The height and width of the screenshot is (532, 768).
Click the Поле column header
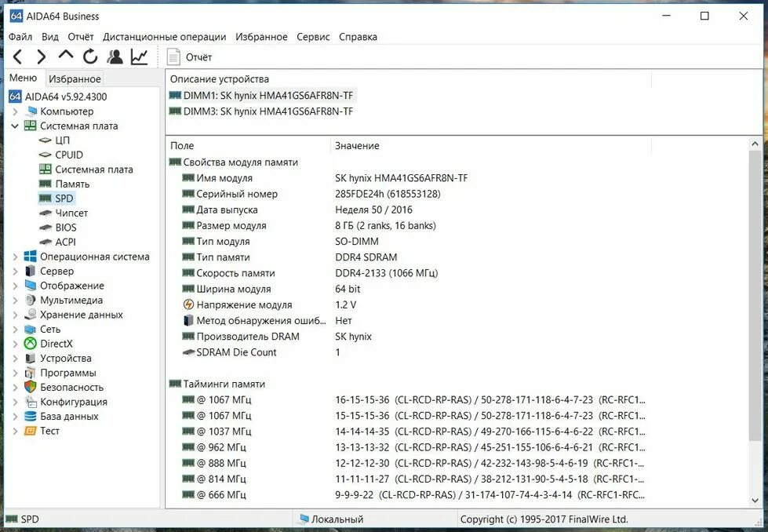[x=249, y=145]
